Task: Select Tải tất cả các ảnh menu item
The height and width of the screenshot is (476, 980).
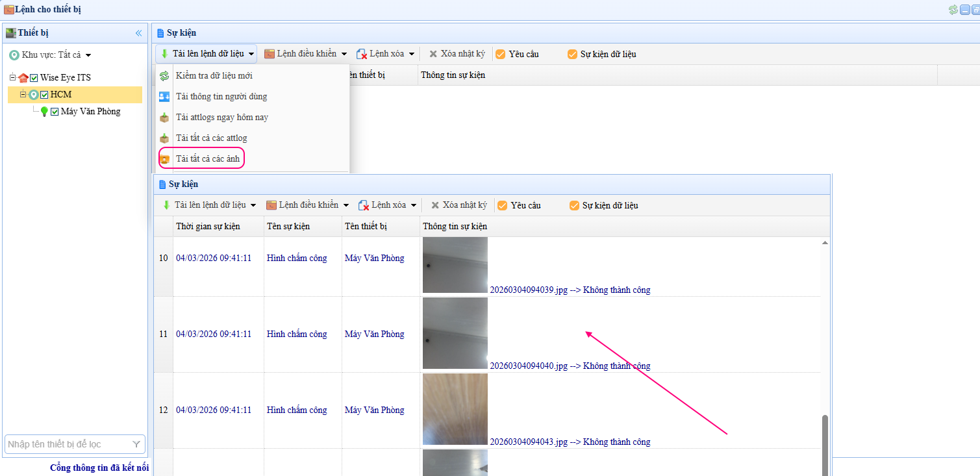Action: coord(207,158)
